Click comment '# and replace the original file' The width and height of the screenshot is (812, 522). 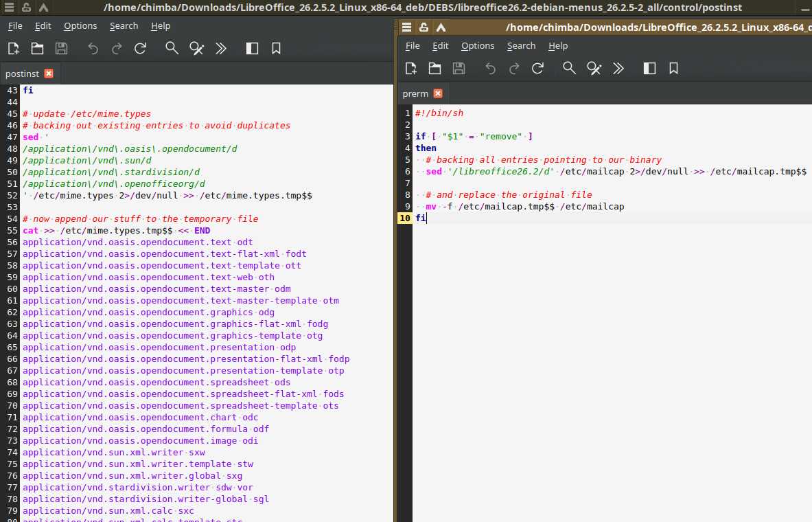coord(509,195)
